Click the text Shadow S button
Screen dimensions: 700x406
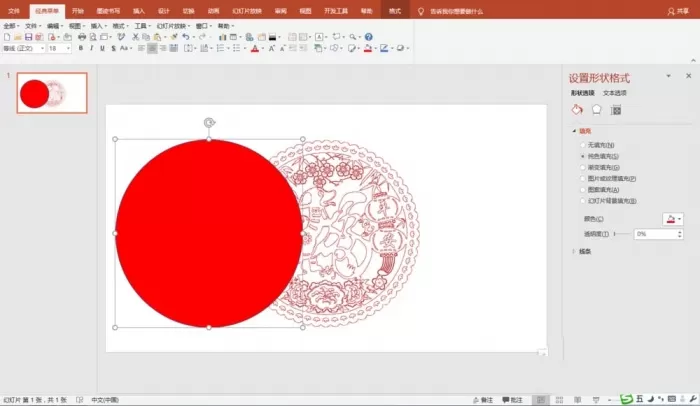point(113,48)
